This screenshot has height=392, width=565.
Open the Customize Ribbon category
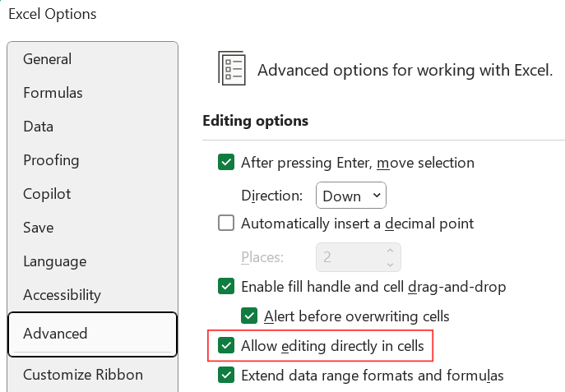tap(82, 375)
